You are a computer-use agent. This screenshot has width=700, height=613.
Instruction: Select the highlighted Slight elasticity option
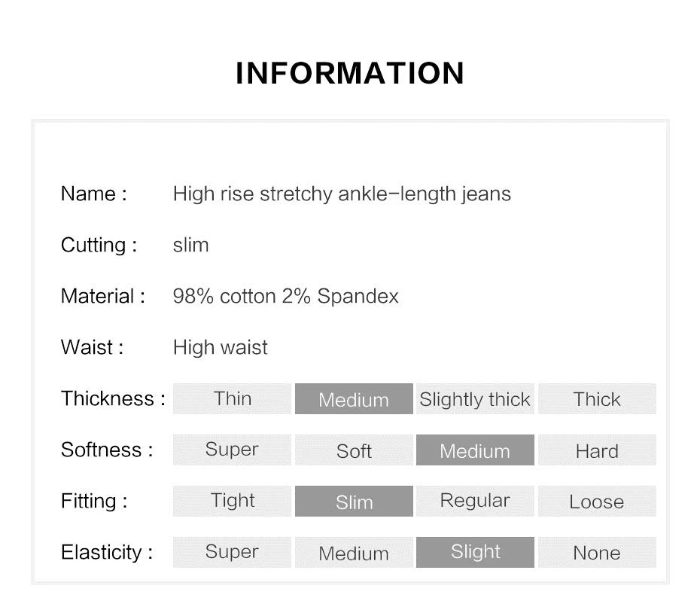pyautogui.click(x=475, y=552)
